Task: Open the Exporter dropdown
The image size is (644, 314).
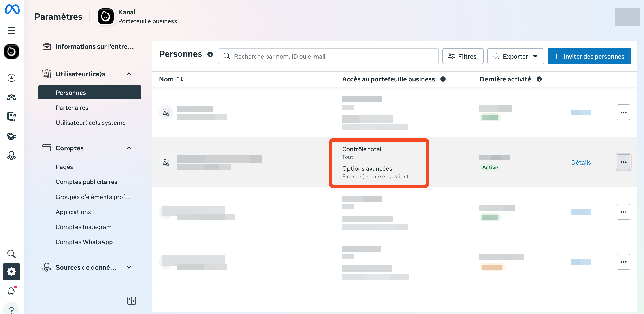Action: coord(515,56)
